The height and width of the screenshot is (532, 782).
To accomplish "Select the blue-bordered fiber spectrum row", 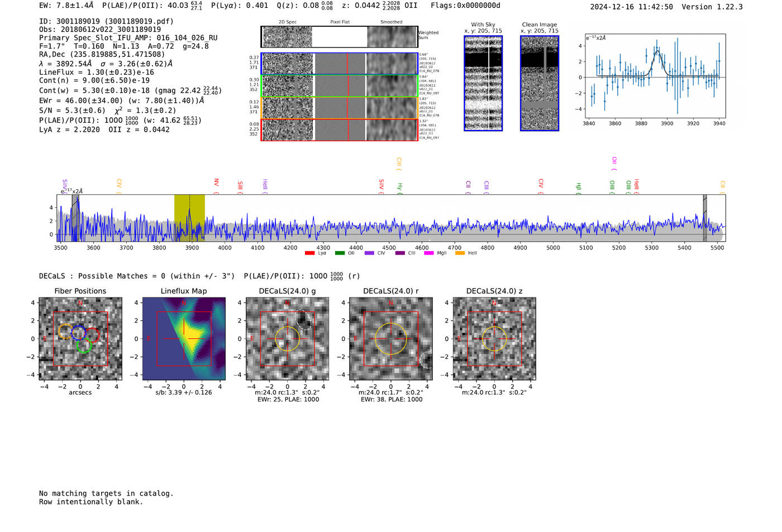I will (340, 64).
